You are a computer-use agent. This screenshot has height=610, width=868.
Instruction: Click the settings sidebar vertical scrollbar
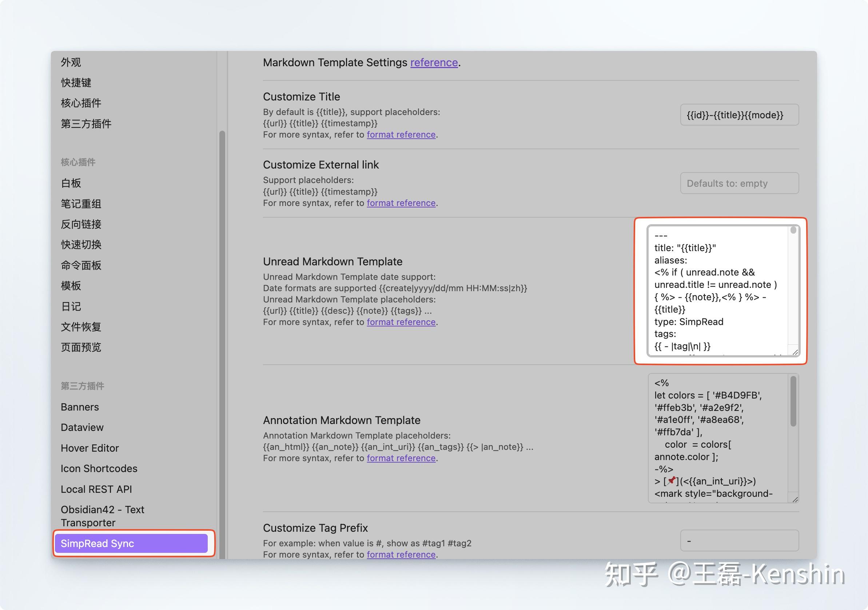click(222, 344)
